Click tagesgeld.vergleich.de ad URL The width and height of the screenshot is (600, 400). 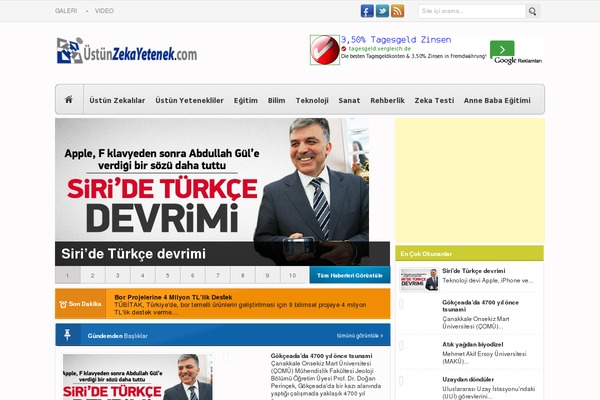tap(380, 49)
